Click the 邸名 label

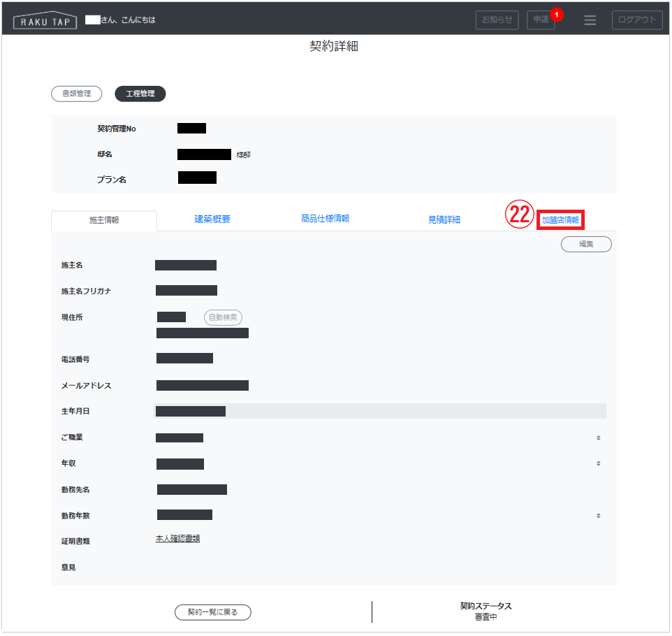(105, 154)
